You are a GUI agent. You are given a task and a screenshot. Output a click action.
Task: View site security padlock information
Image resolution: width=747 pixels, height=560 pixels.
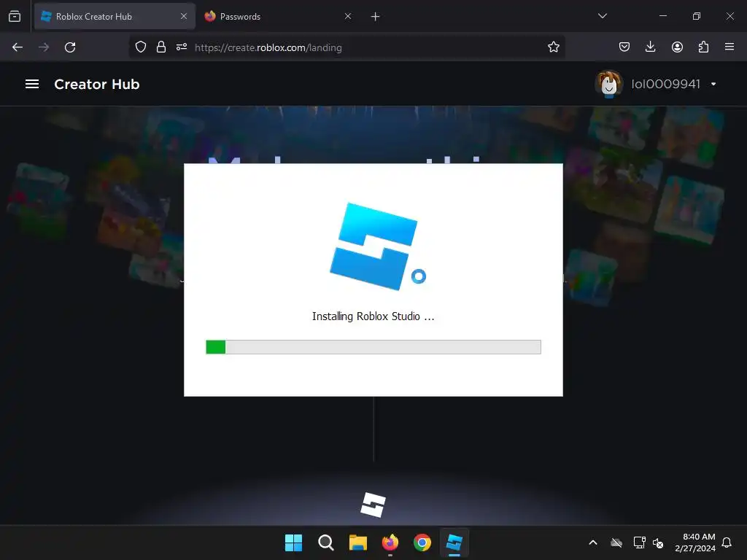point(161,47)
